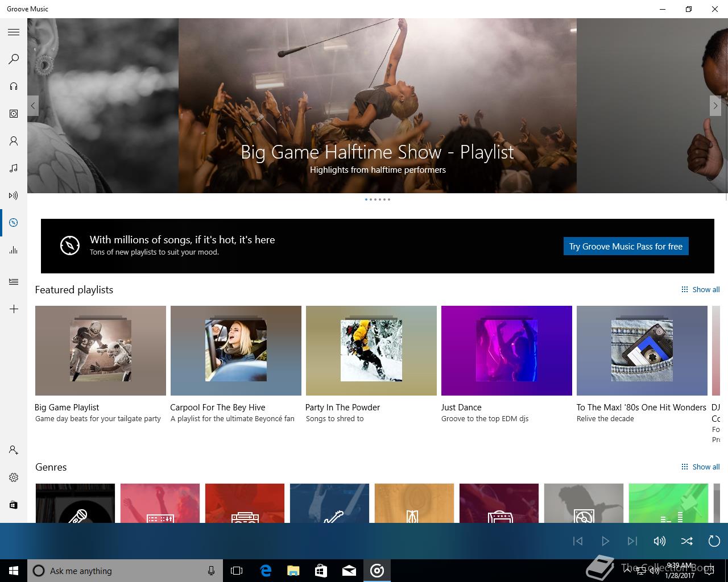Go to previous carousel slide arrow
The width and height of the screenshot is (728, 582).
(x=33, y=106)
